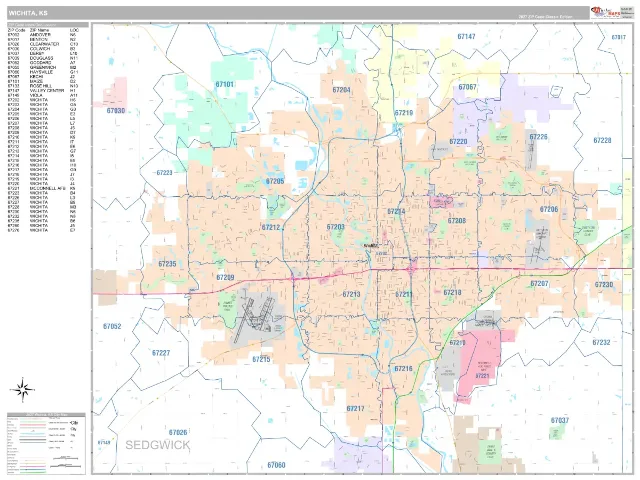
Task: Select ZIP label 67052 on the map
Action: 112,326
